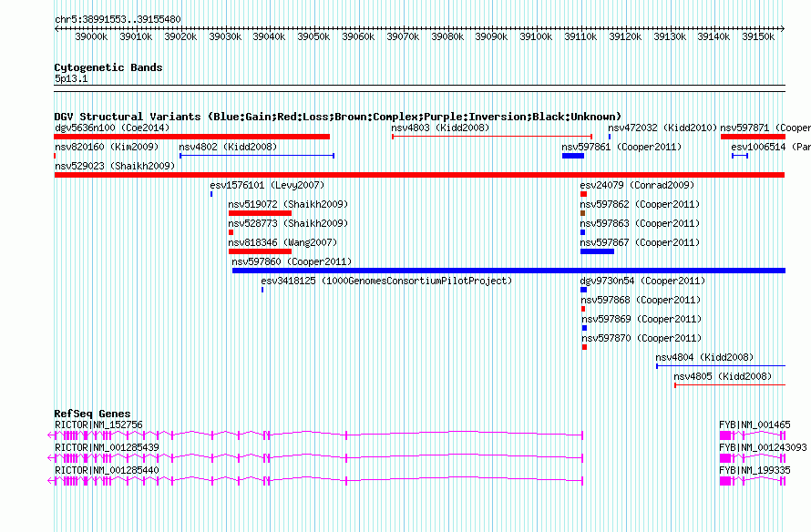Click the long blue nsv597860 gain bar
The image size is (811, 532).
pos(509,271)
